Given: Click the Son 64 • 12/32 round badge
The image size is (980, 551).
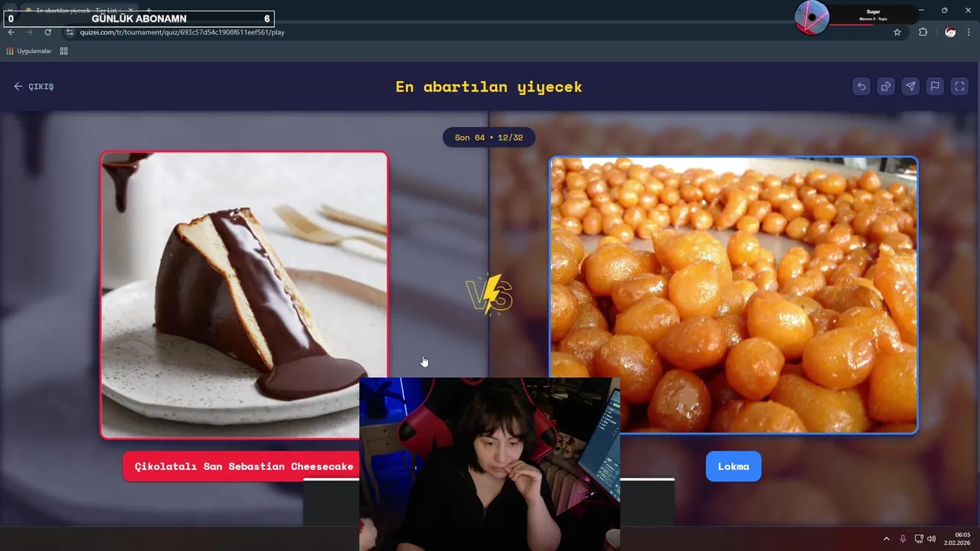Looking at the screenshot, I should (x=488, y=137).
